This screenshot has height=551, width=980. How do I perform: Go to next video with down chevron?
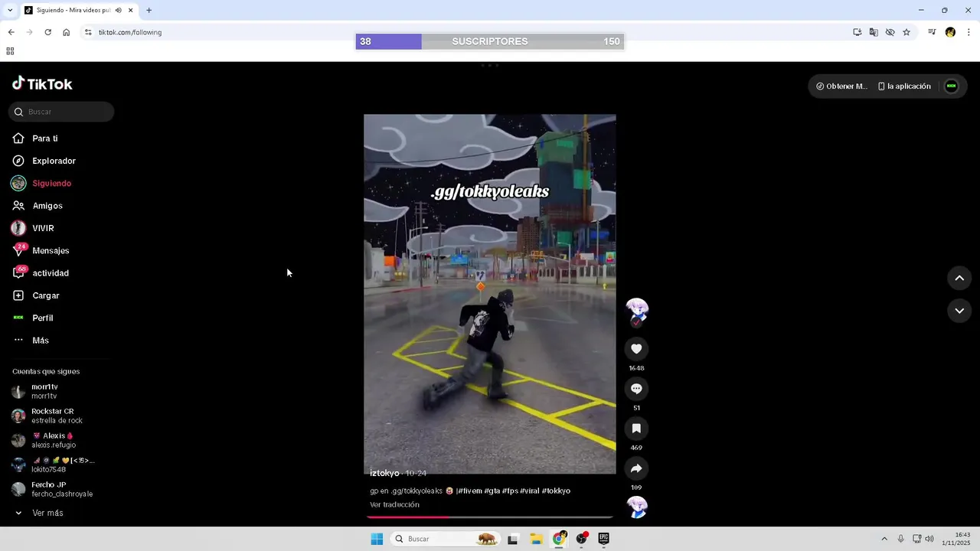tap(959, 311)
